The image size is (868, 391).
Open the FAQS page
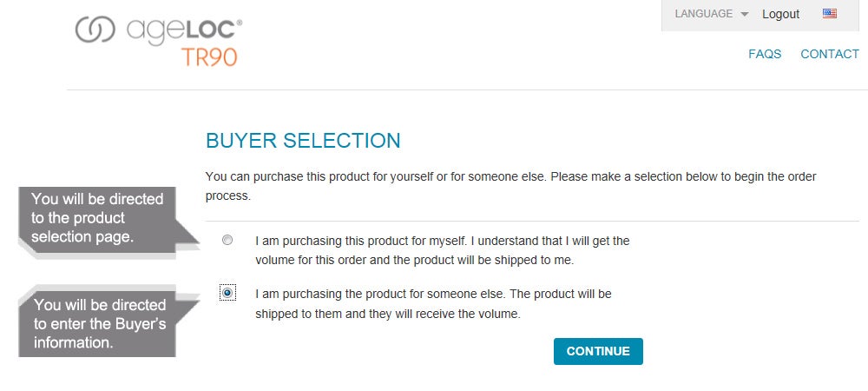pyautogui.click(x=765, y=54)
